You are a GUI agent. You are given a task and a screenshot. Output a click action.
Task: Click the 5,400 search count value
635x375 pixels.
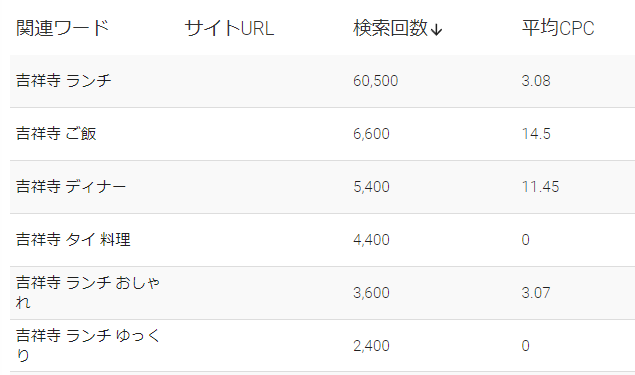pyautogui.click(x=371, y=187)
